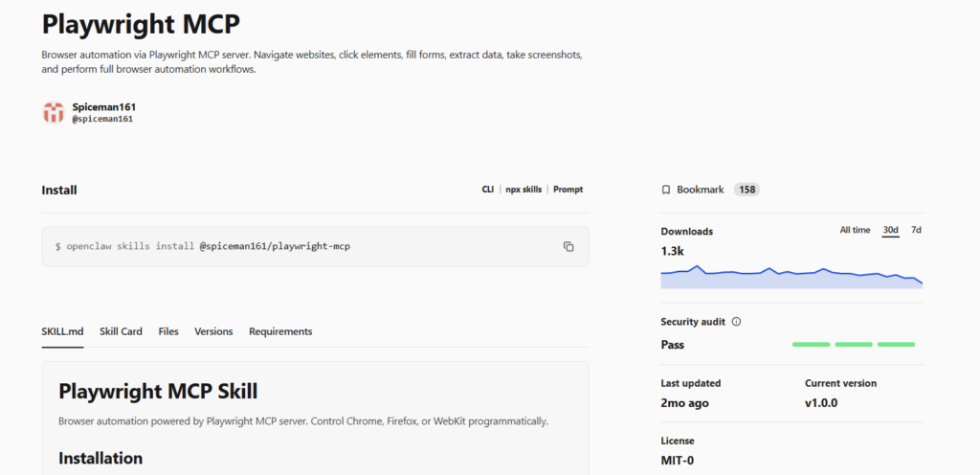Open the Versions tab
This screenshot has height=475, width=980.
click(213, 331)
